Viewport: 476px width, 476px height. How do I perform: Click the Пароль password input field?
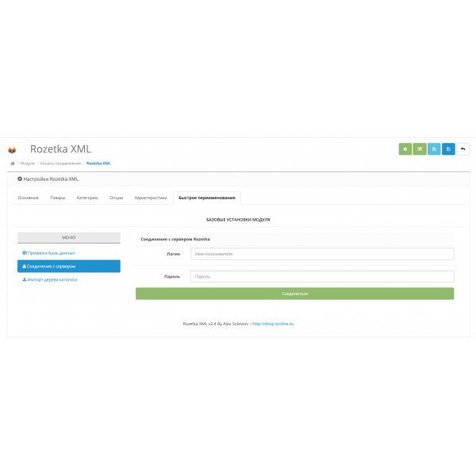322,277
